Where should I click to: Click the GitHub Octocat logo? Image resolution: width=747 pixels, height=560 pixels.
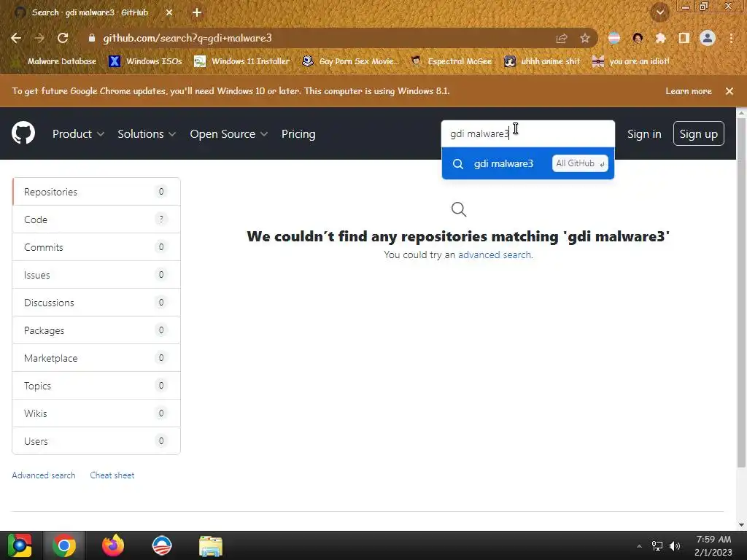pyautogui.click(x=23, y=133)
